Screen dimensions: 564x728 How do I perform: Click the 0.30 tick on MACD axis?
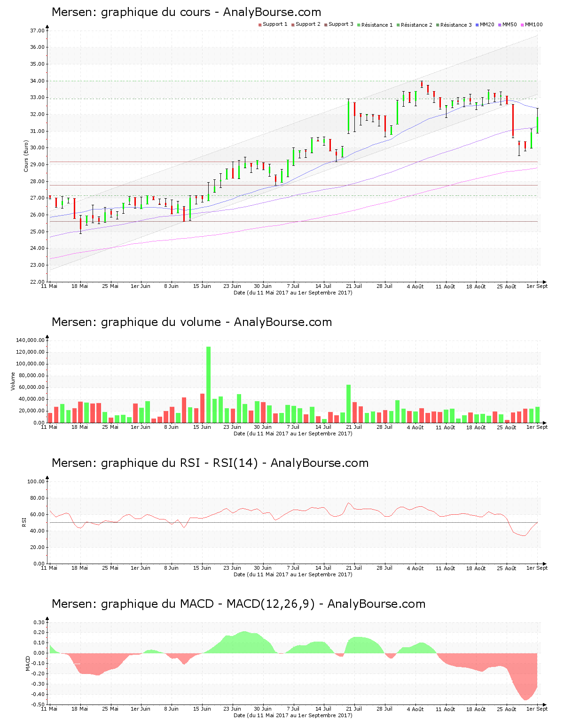click(39, 622)
